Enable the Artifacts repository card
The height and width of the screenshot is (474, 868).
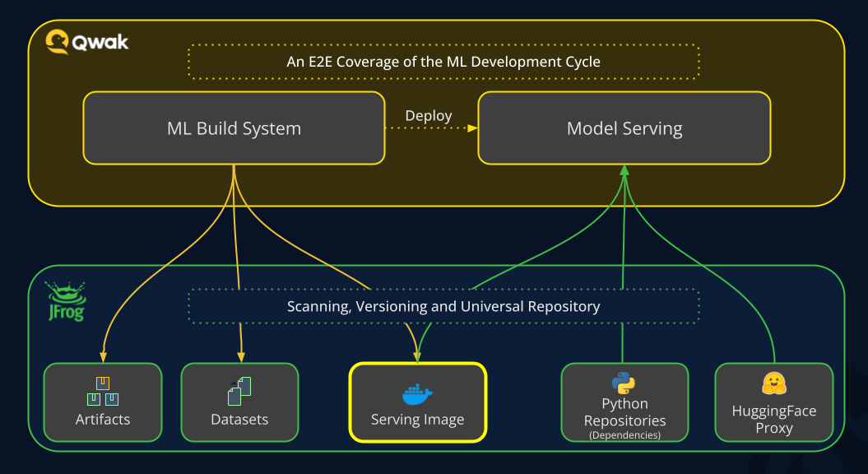coord(103,402)
